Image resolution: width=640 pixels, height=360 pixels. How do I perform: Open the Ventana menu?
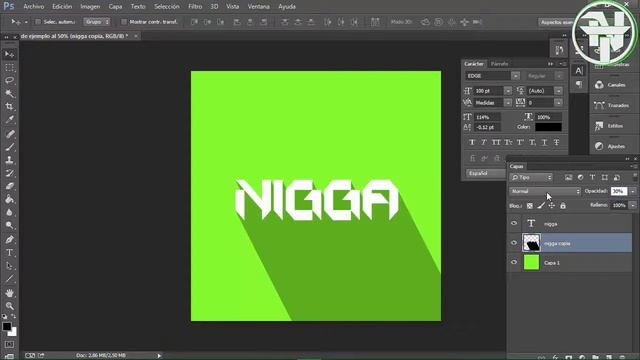point(258,7)
